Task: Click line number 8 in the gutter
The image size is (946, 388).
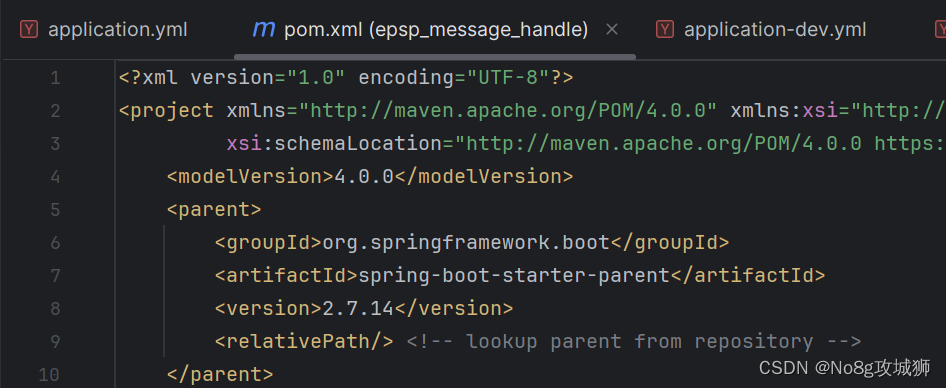Action: [56, 309]
